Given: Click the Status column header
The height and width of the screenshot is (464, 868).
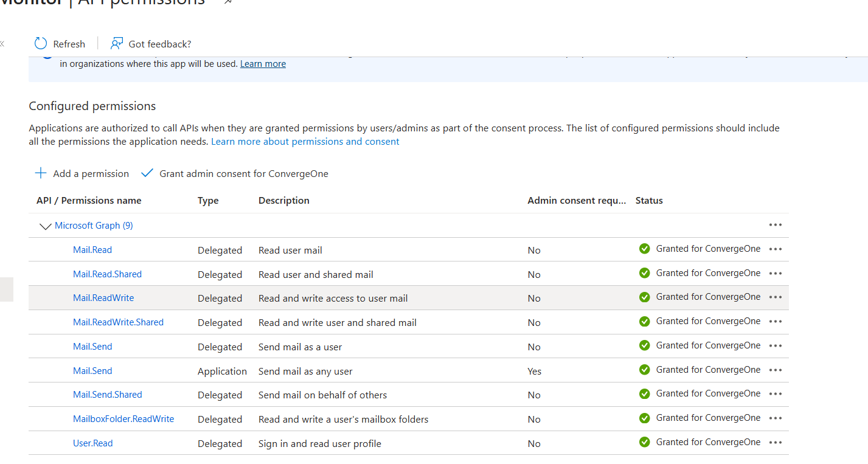Looking at the screenshot, I should click(x=649, y=201).
